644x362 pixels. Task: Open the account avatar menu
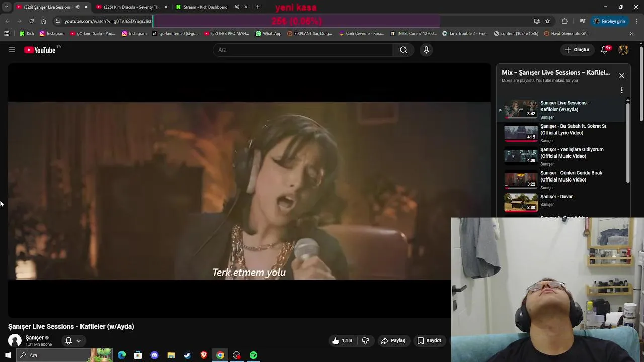(623, 50)
